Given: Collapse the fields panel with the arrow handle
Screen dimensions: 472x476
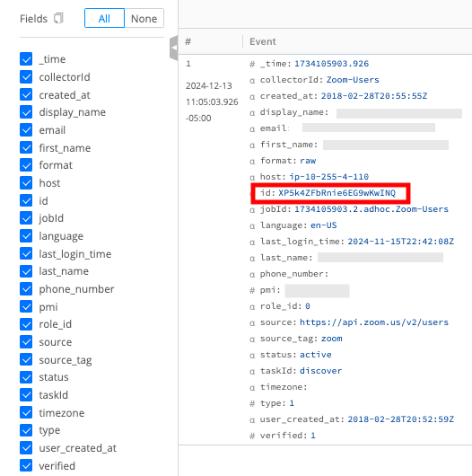Looking at the screenshot, I should point(174,48).
